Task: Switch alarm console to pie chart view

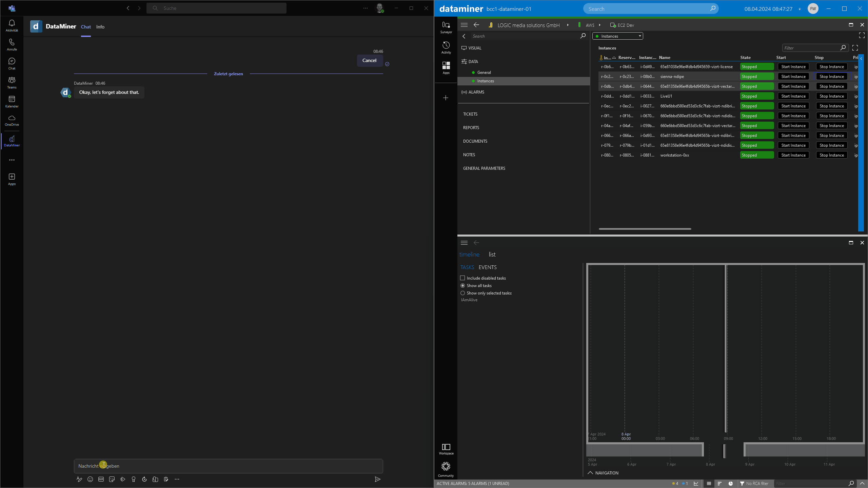Action: click(731, 484)
